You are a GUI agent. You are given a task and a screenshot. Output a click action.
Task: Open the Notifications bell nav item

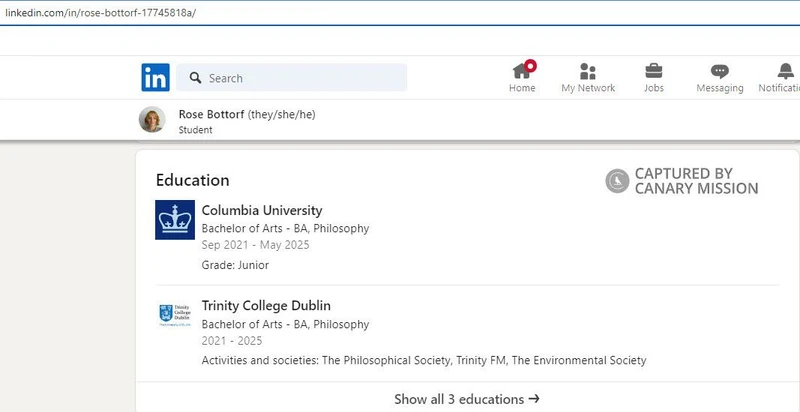point(781,78)
